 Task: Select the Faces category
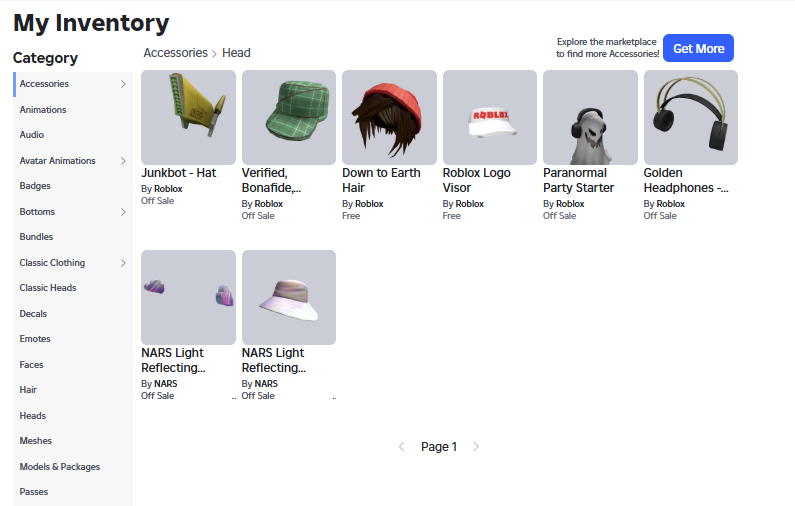[73, 365]
